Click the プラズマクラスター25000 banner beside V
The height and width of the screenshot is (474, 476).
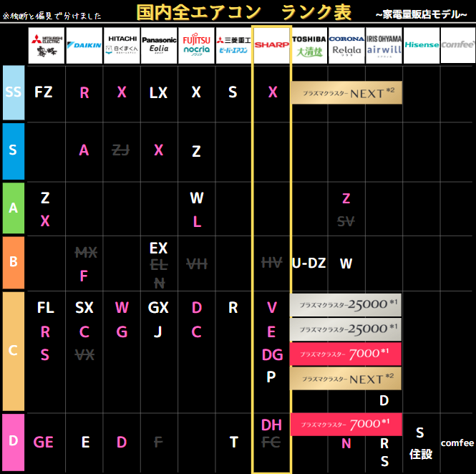click(346, 305)
